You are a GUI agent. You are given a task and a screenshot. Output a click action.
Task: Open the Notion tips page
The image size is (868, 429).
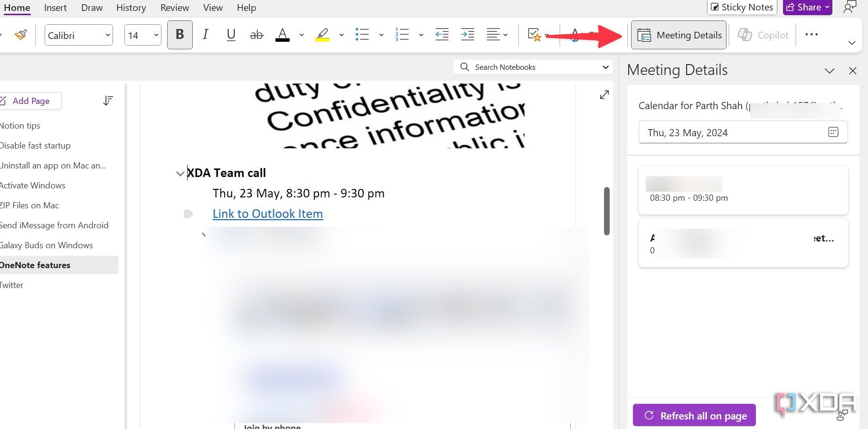coord(20,125)
